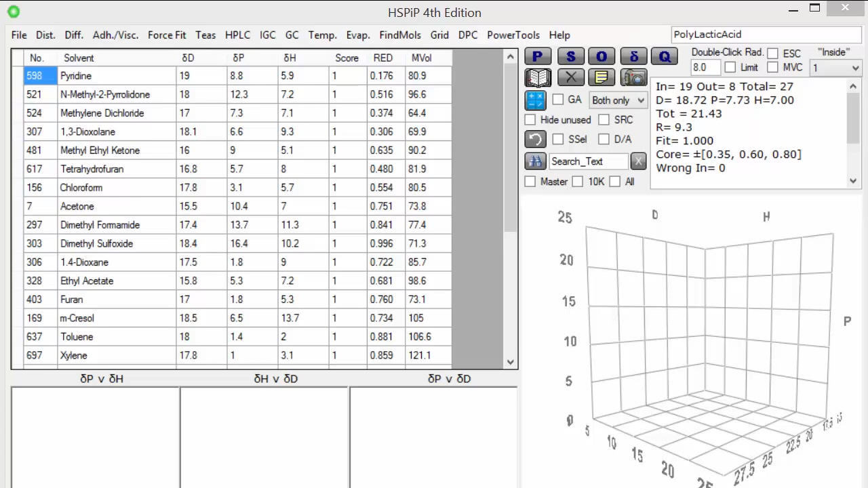Toggle the D/A checkbox
Screen dimensions: 868x488
604,139
